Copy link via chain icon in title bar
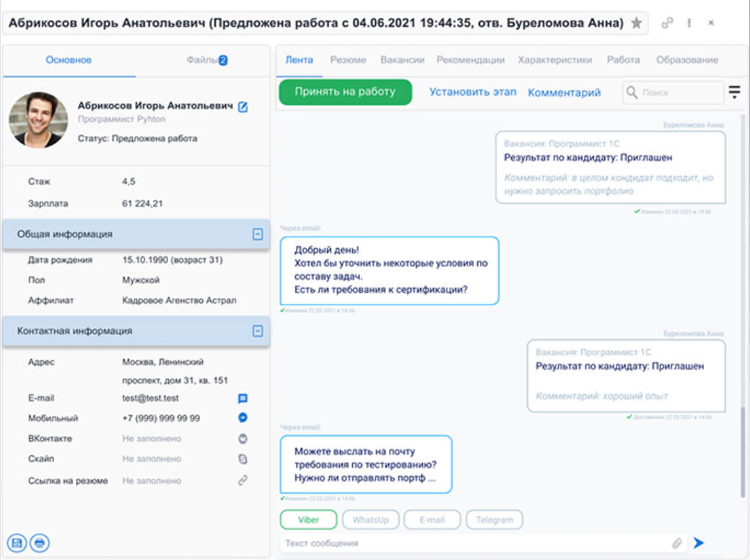The height and width of the screenshot is (560, 750). (667, 22)
